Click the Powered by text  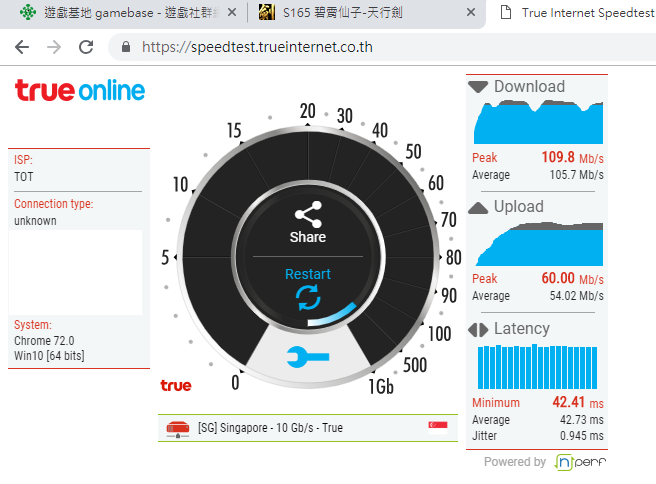coord(515,461)
